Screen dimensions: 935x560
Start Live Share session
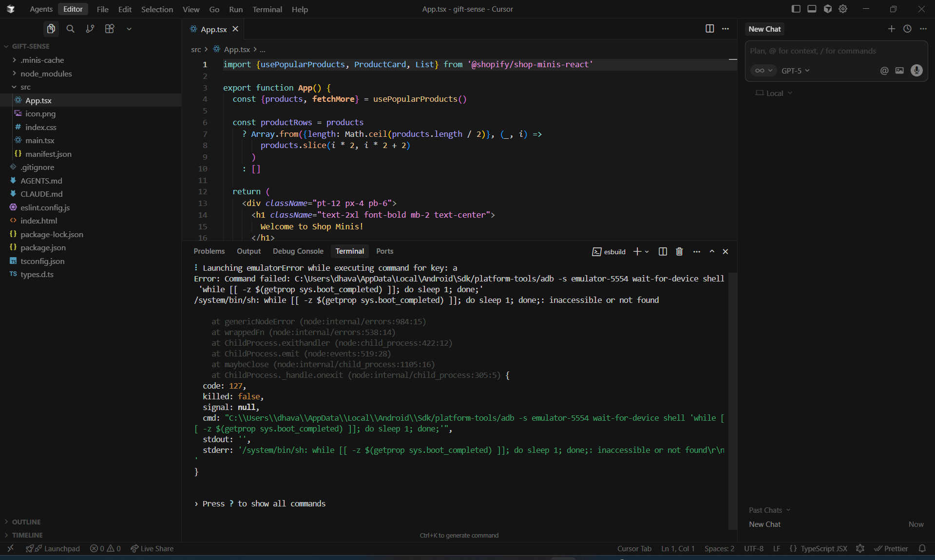152,548
